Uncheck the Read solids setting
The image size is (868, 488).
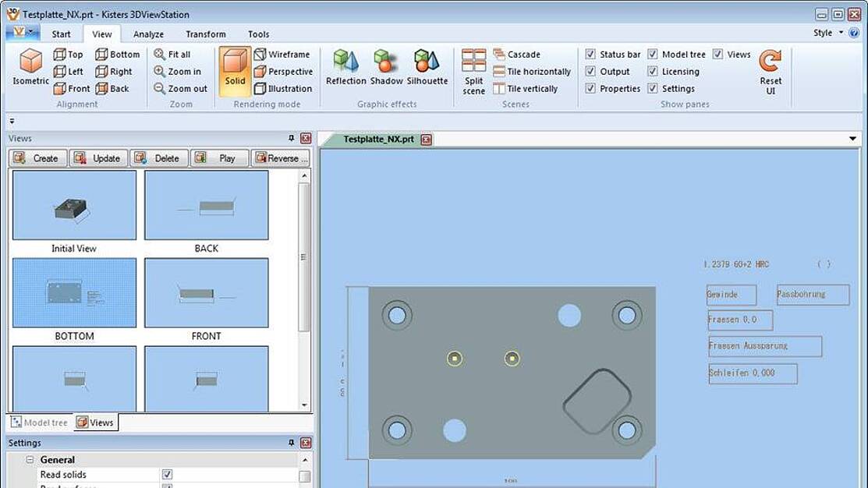point(167,474)
